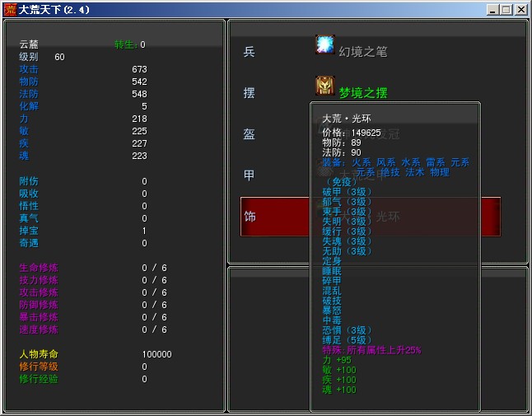
Task: Click the character name 云麓
Action: coord(29,44)
